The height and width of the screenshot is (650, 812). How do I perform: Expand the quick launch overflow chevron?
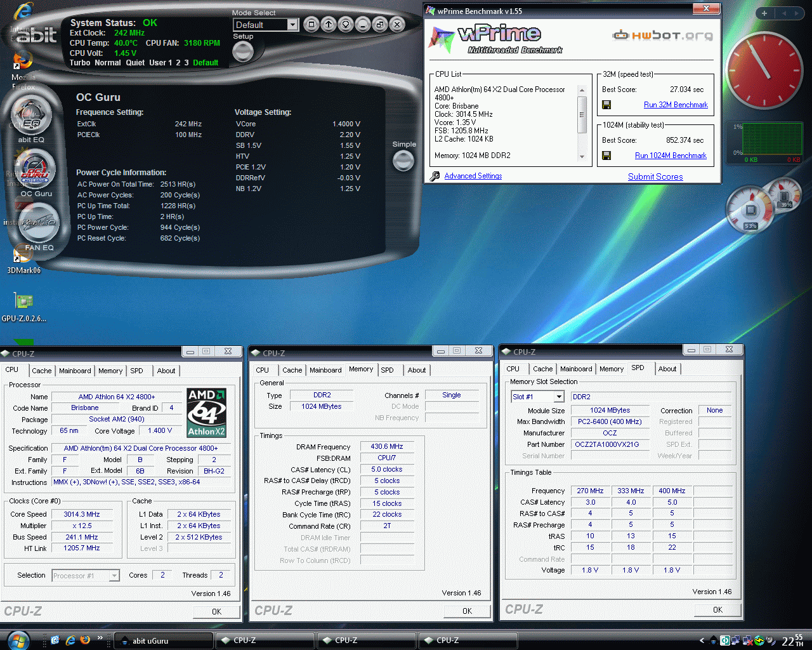point(100,639)
